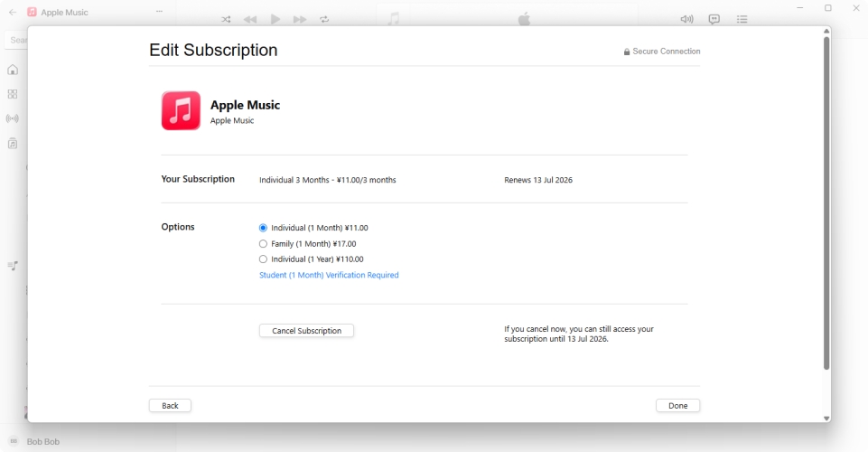The height and width of the screenshot is (452, 868).
Task: Skip to previous track
Action: (x=250, y=19)
